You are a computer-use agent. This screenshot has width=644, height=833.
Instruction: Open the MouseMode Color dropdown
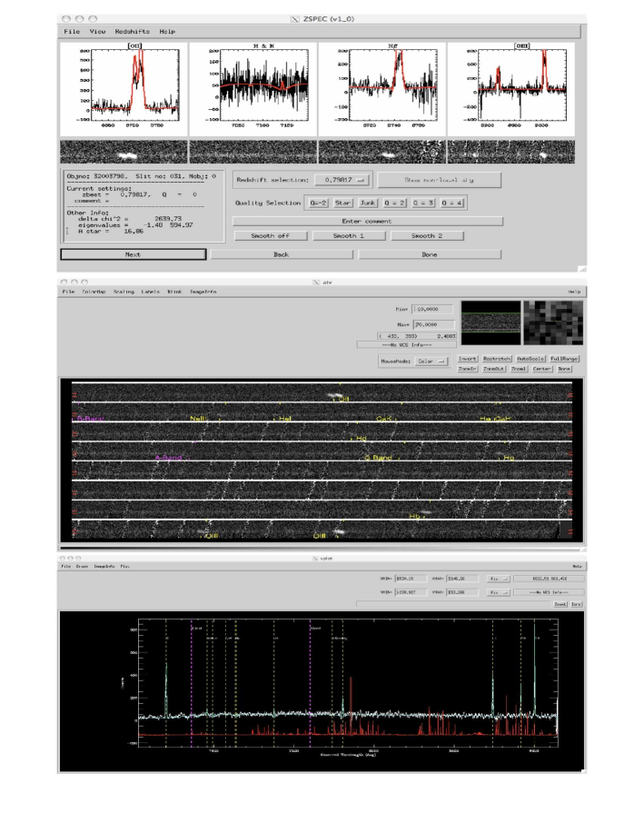(x=430, y=362)
